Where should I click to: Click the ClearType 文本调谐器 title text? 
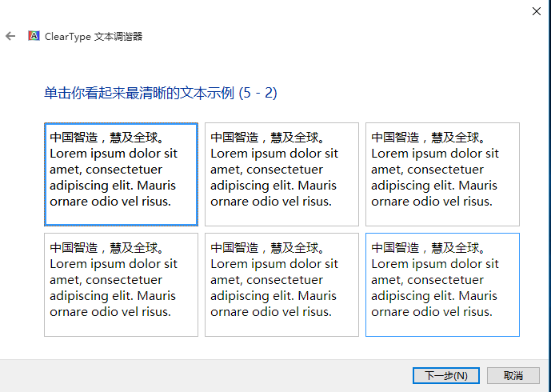(x=94, y=36)
